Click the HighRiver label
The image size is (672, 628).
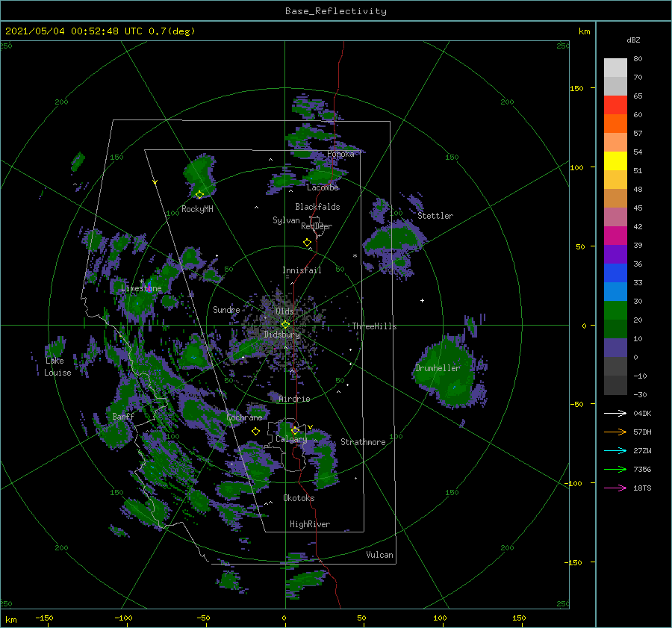point(310,524)
